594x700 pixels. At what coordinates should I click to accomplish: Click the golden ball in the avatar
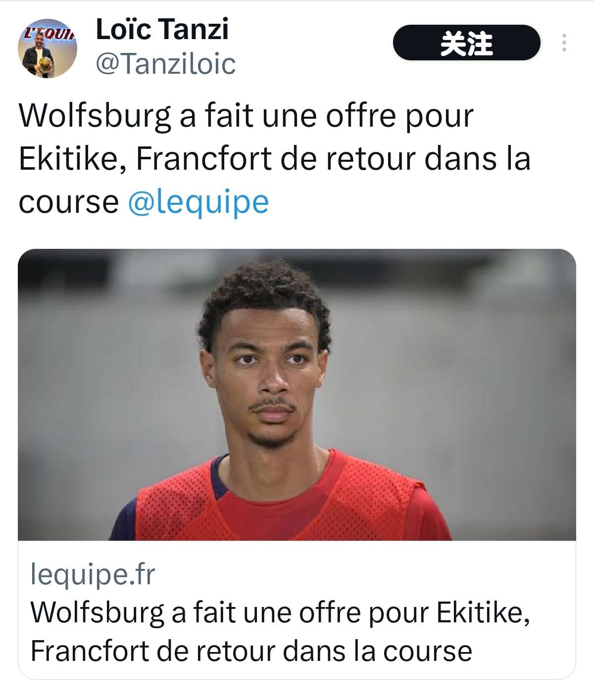[x=46, y=64]
